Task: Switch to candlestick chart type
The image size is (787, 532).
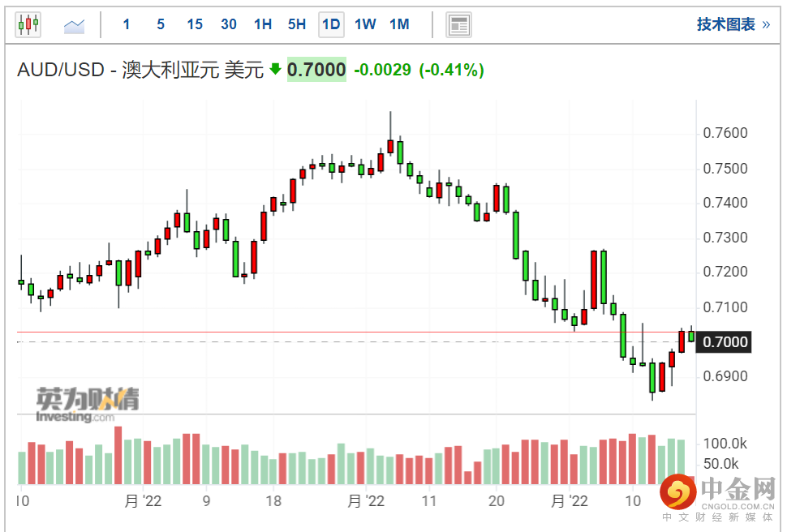Action: [x=28, y=24]
